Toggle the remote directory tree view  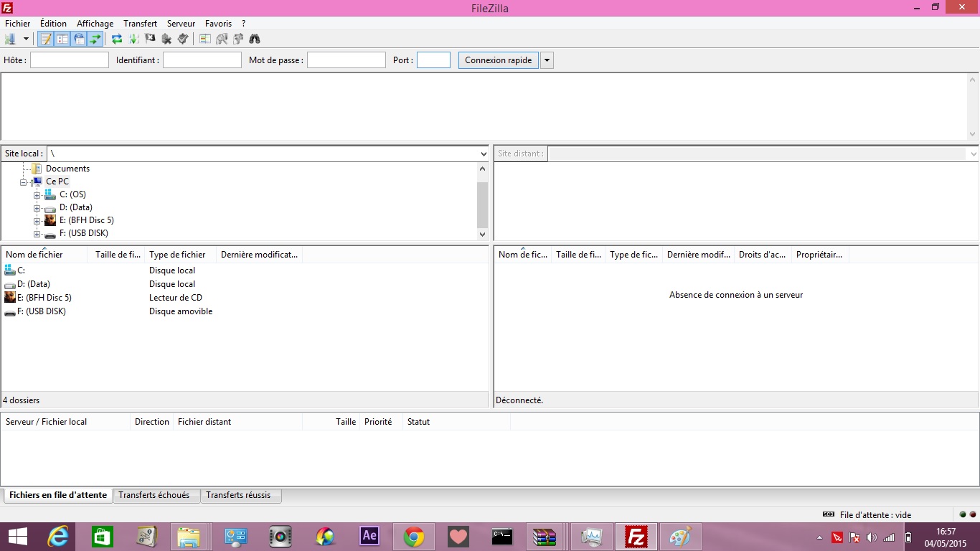(79, 39)
